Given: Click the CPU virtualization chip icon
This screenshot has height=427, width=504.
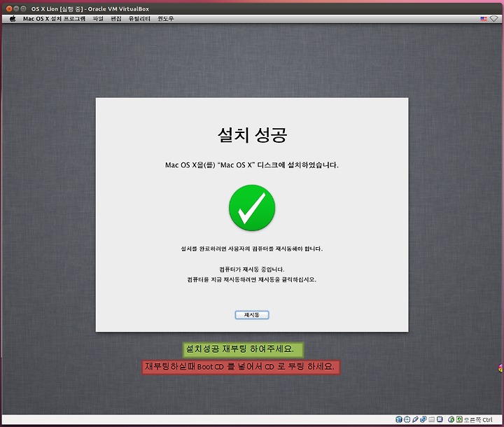Looking at the screenshot, I should 440,419.
